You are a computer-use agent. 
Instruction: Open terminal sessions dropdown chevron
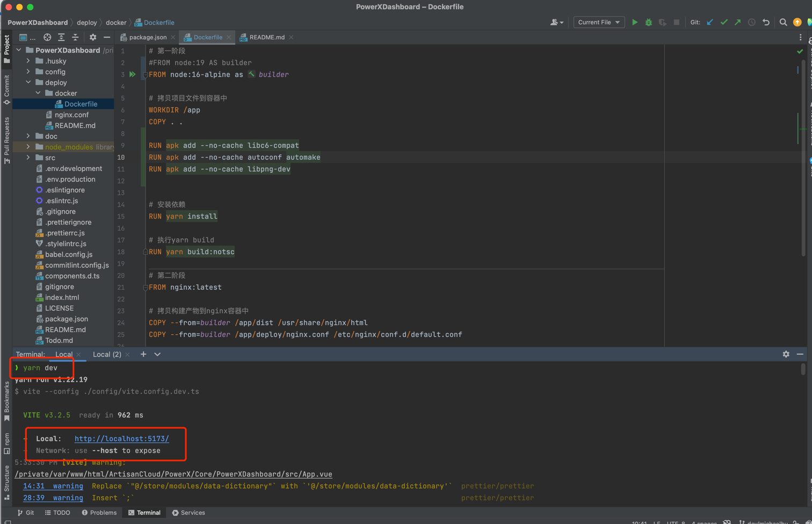pyautogui.click(x=157, y=354)
